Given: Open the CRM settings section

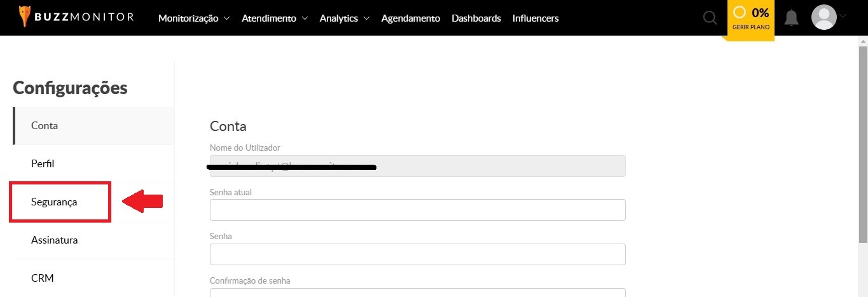Looking at the screenshot, I should [x=93, y=279].
